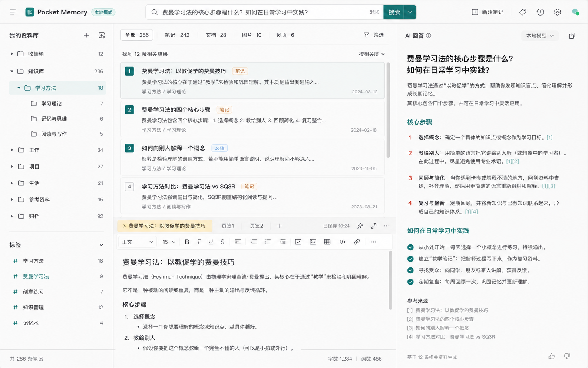The height and width of the screenshot is (368, 588).
Task: Insert a hyperlink
Action: [x=357, y=242]
